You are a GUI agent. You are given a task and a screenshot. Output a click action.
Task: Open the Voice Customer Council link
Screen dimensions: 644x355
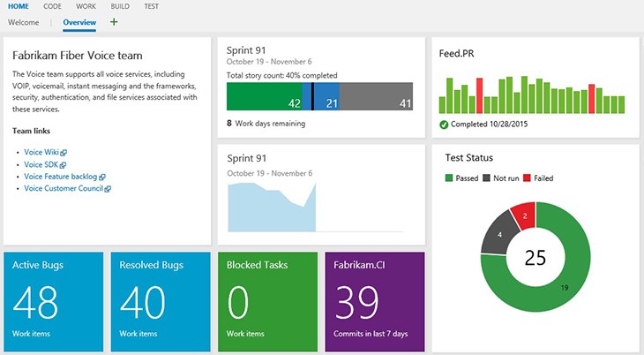[64, 188]
